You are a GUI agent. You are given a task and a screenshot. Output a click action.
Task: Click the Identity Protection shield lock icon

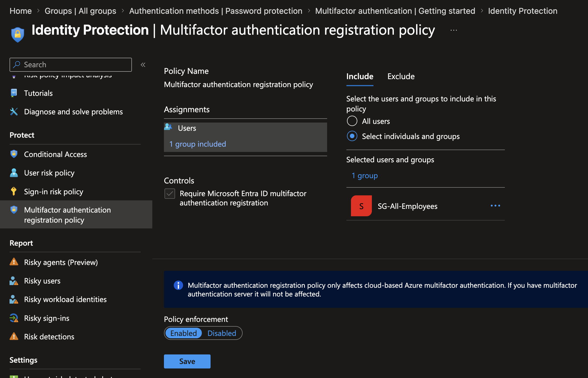pyautogui.click(x=17, y=34)
